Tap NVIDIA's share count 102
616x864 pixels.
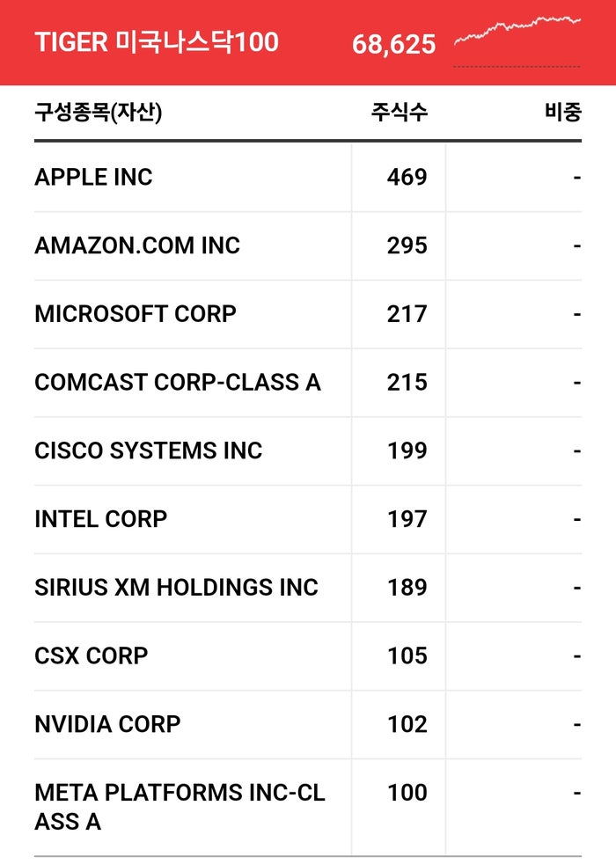point(407,724)
